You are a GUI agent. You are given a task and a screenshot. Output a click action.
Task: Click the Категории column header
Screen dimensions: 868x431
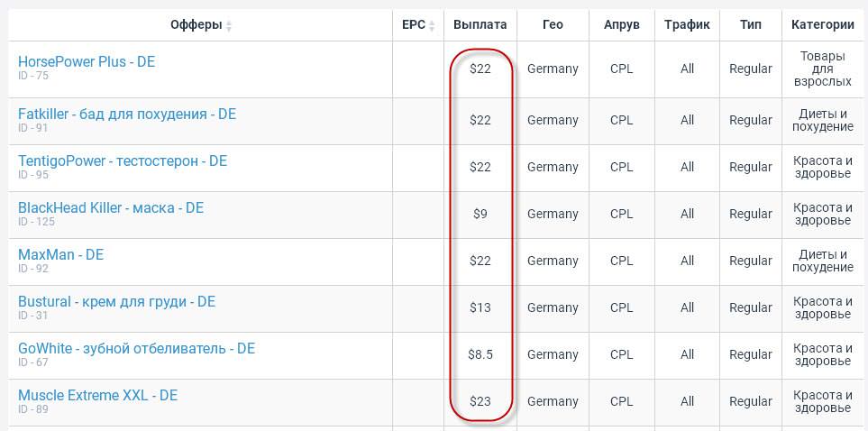[x=823, y=25]
